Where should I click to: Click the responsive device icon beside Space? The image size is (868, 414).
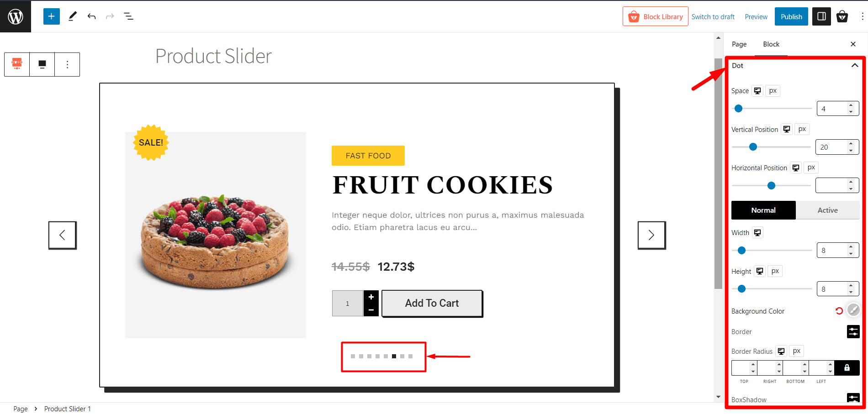point(757,90)
